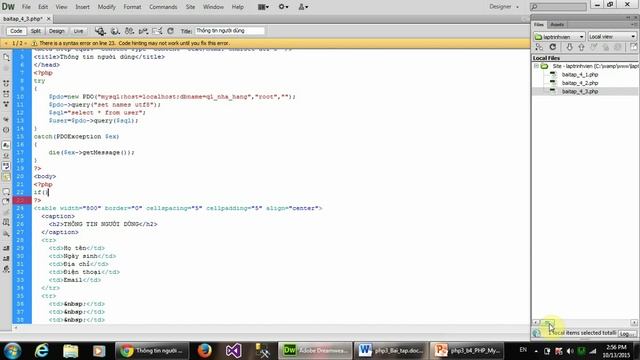Toggle Highlight Invalid Code option

click(x=6, y=156)
